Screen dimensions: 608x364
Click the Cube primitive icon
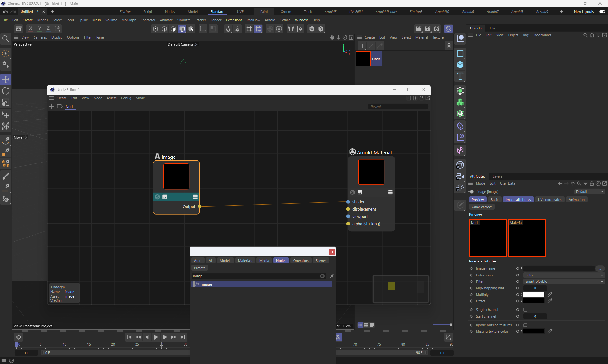pos(460,65)
